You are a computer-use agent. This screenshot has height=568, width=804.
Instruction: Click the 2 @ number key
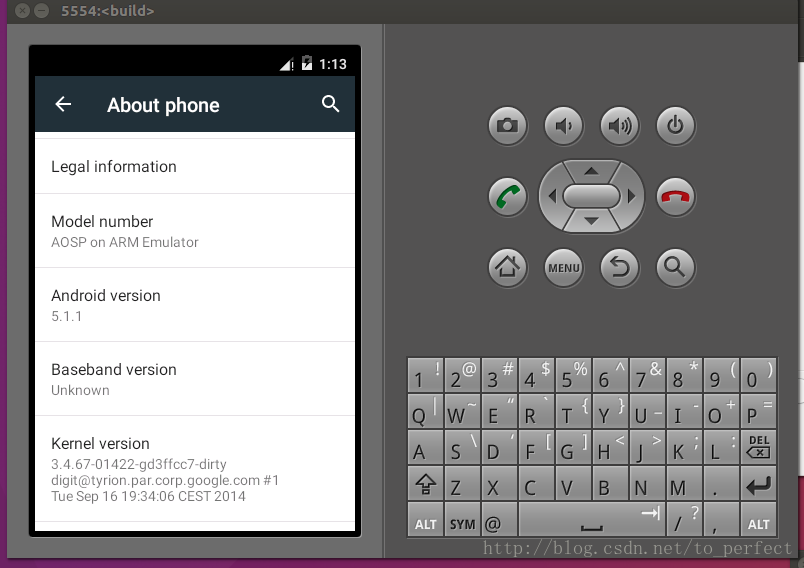click(x=463, y=376)
